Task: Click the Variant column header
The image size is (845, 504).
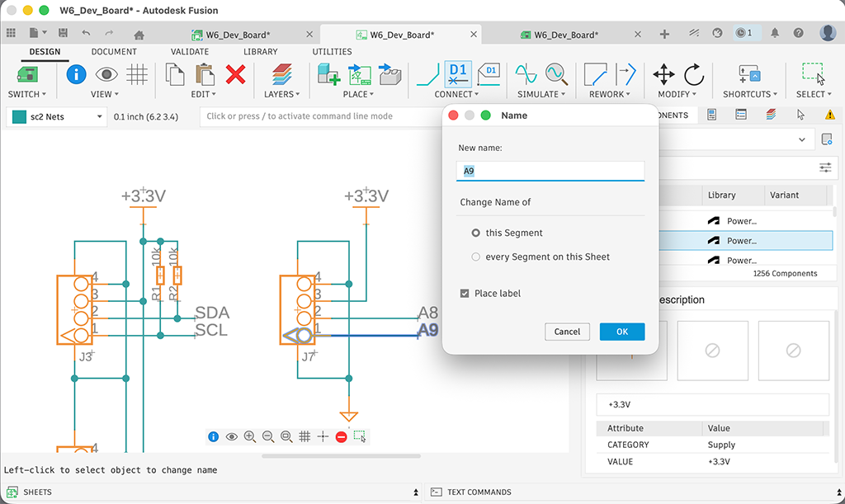Action: coord(784,195)
